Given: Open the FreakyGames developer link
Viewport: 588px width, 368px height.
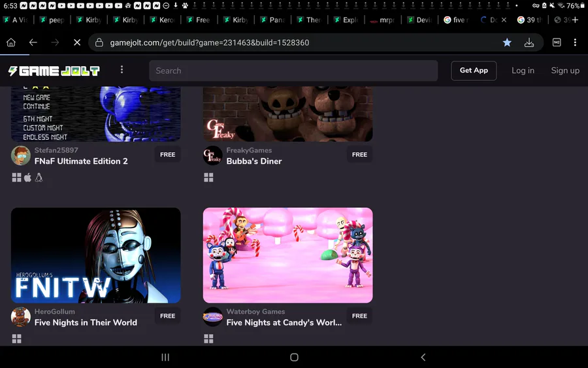Looking at the screenshot, I should 249,150.
